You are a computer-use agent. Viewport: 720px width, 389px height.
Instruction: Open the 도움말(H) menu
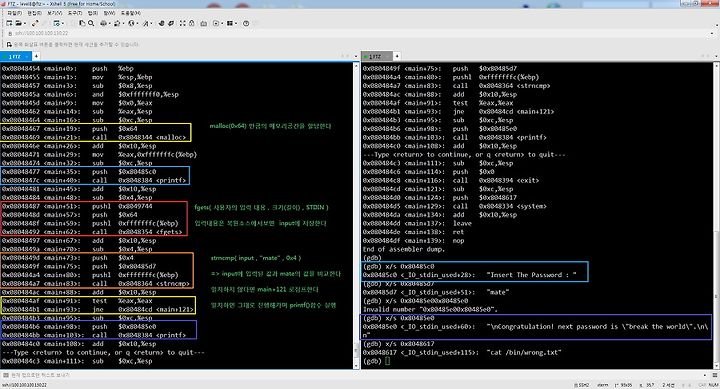130,13
